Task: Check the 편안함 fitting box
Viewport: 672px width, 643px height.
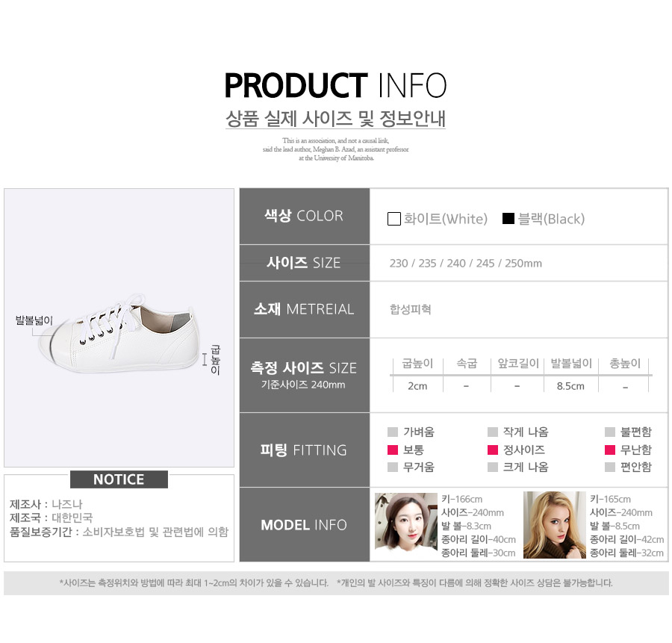Action: [x=610, y=468]
